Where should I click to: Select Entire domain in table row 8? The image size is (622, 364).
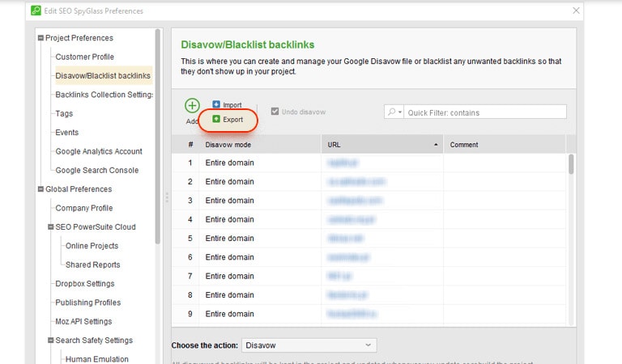pos(229,295)
